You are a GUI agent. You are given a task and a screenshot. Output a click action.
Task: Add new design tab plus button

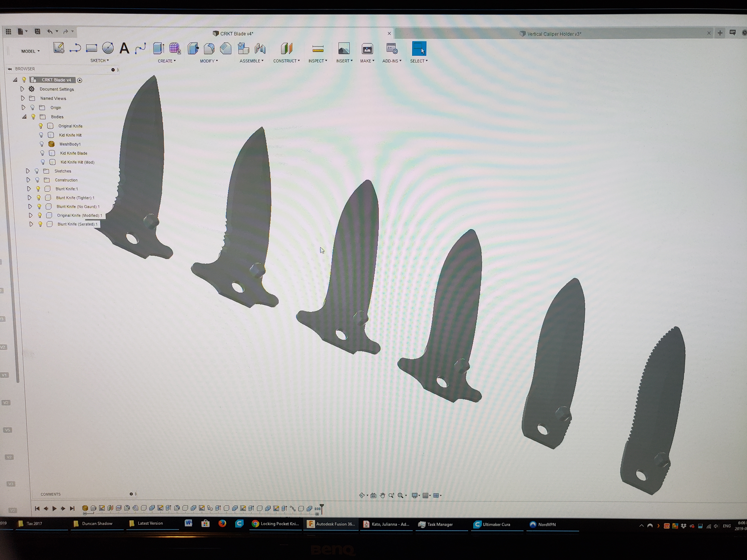(720, 33)
